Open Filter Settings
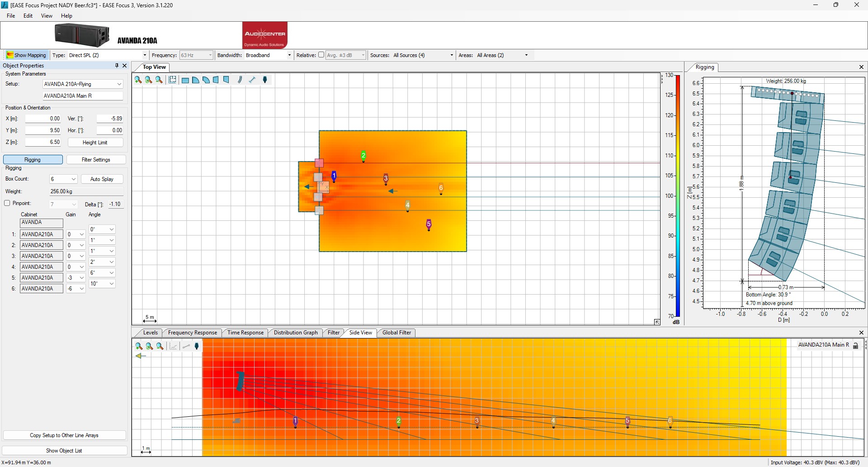 [x=96, y=160]
